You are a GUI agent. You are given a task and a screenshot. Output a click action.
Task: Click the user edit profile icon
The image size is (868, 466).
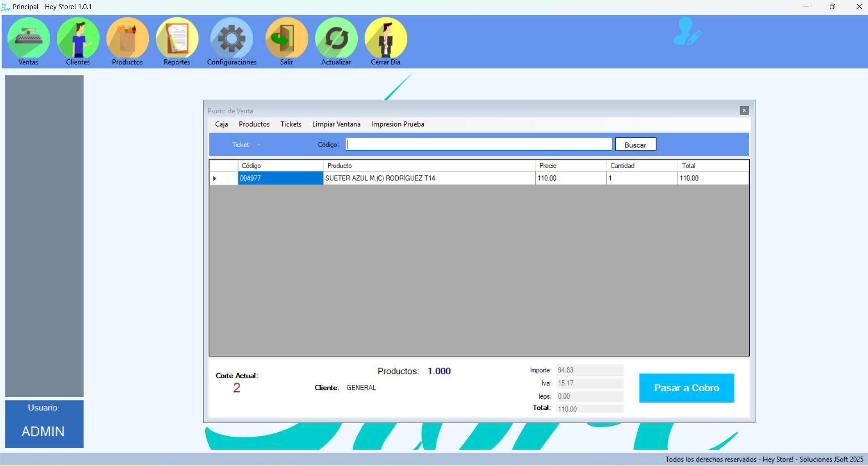687,32
